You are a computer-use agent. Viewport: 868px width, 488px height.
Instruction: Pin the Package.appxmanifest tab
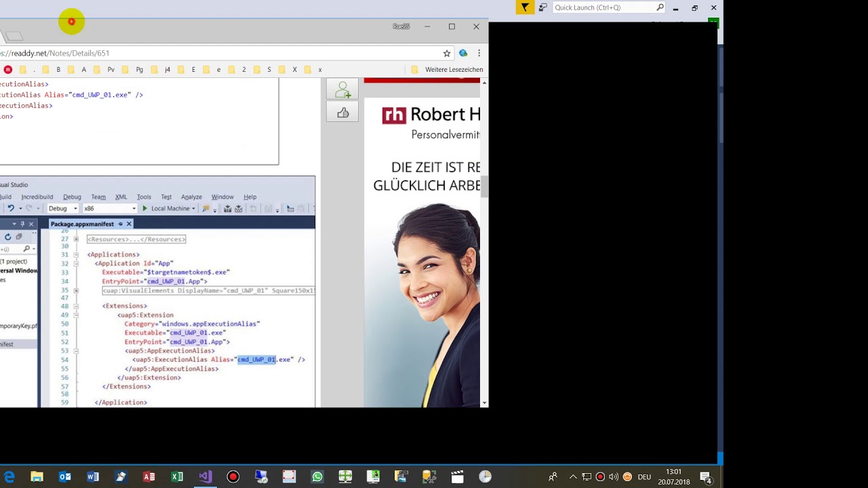pos(120,224)
